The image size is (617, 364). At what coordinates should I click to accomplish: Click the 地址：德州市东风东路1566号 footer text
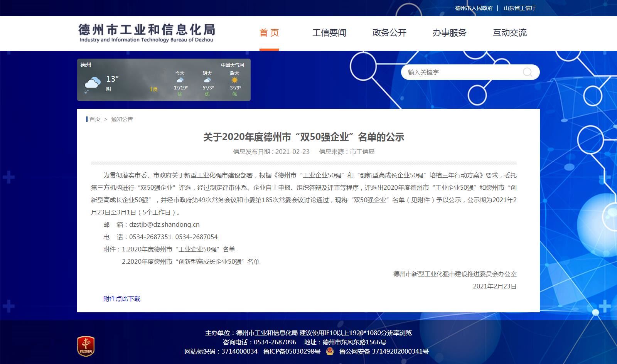coord(345,342)
